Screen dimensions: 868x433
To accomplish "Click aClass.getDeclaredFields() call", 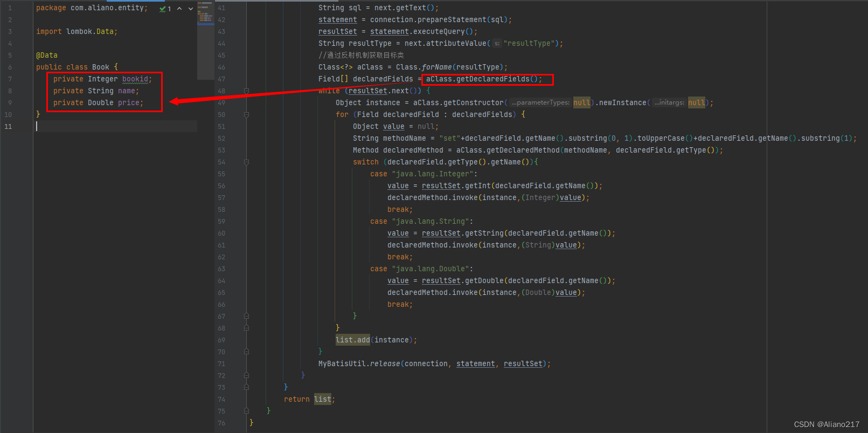I will (x=482, y=79).
